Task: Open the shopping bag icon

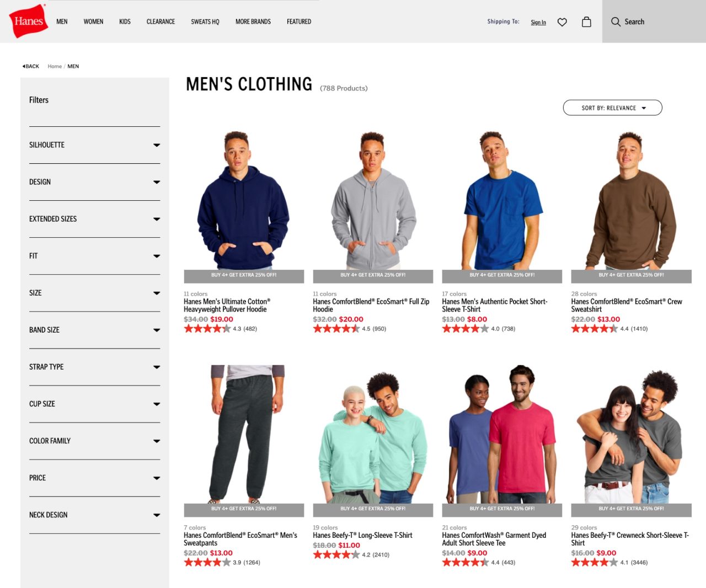Action: [x=586, y=22]
